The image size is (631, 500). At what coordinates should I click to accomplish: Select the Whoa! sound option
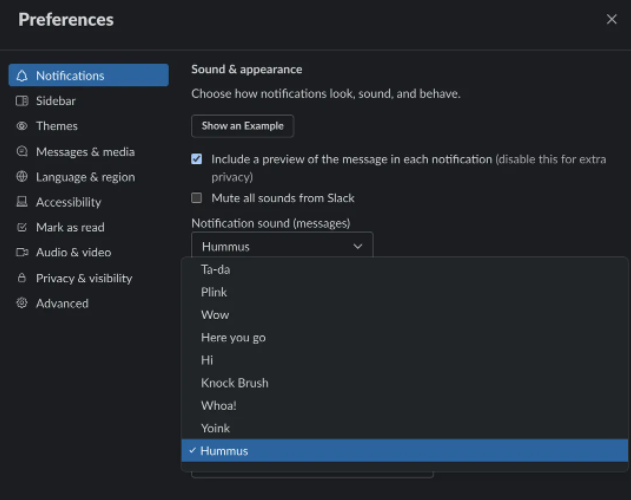click(218, 405)
